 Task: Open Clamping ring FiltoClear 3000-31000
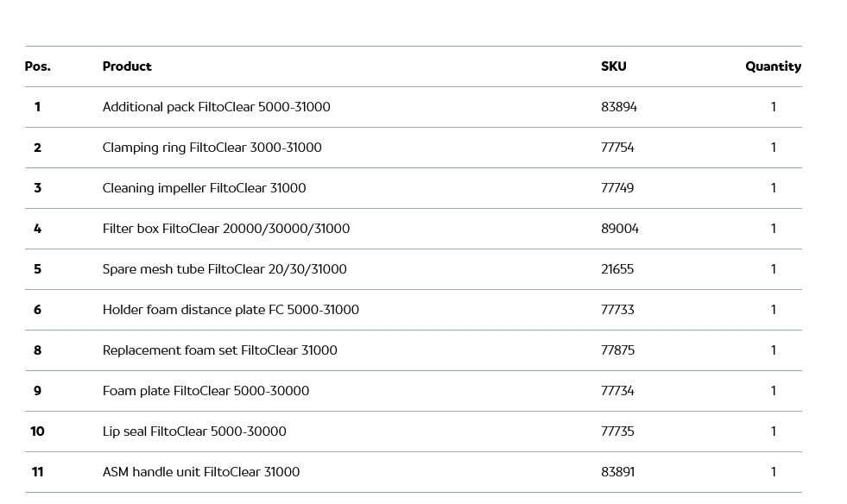[212, 148]
